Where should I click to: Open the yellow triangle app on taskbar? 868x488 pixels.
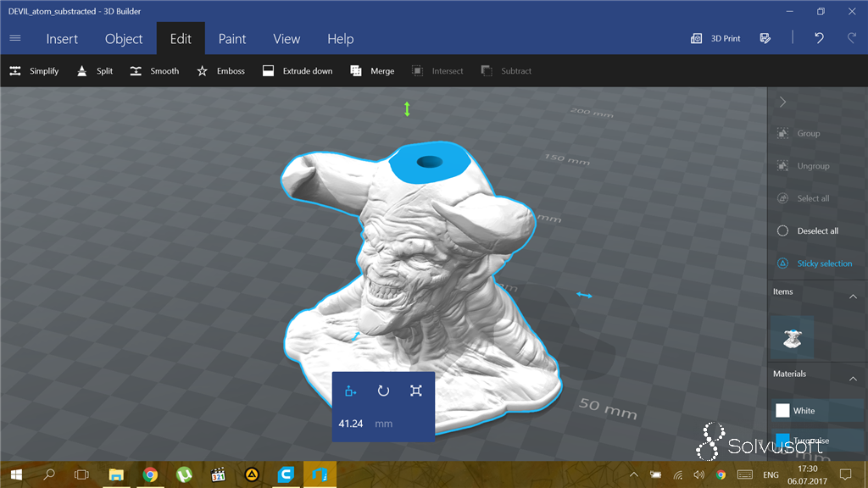click(252, 474)
